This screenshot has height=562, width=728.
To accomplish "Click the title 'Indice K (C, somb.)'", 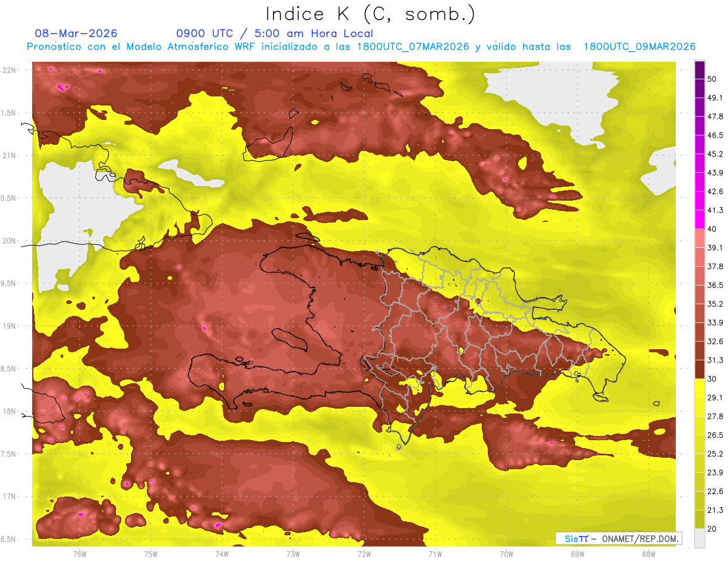I will pyautogui.click(x=371, y=15).
